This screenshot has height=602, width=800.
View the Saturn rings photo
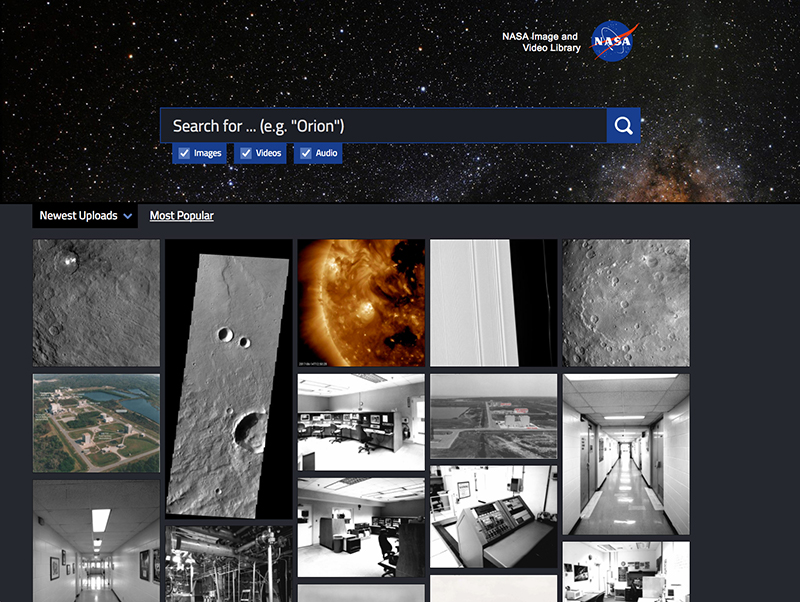[x=494, y=300]
